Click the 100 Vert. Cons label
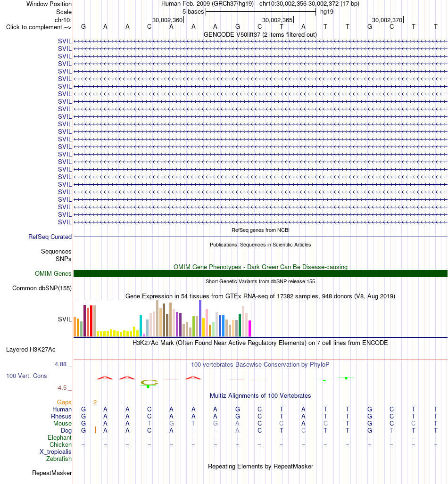This screenshot has height=484, width=448. (26, 376)
